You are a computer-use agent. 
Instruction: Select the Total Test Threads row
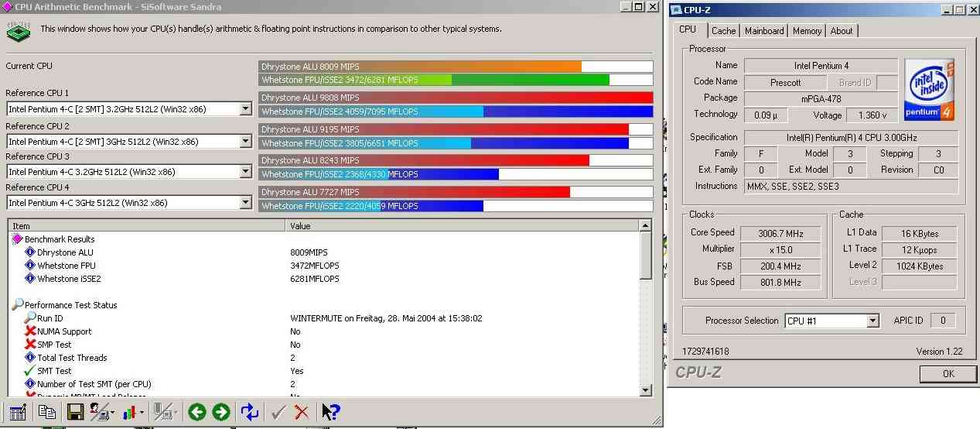pyautogui.click(x=323, y=358)
